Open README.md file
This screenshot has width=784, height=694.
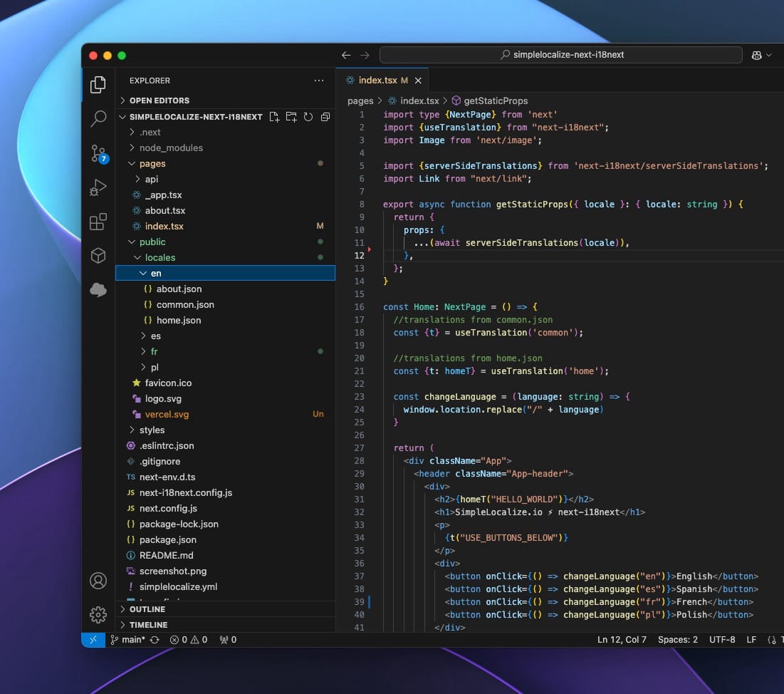(x=225, y=555)
